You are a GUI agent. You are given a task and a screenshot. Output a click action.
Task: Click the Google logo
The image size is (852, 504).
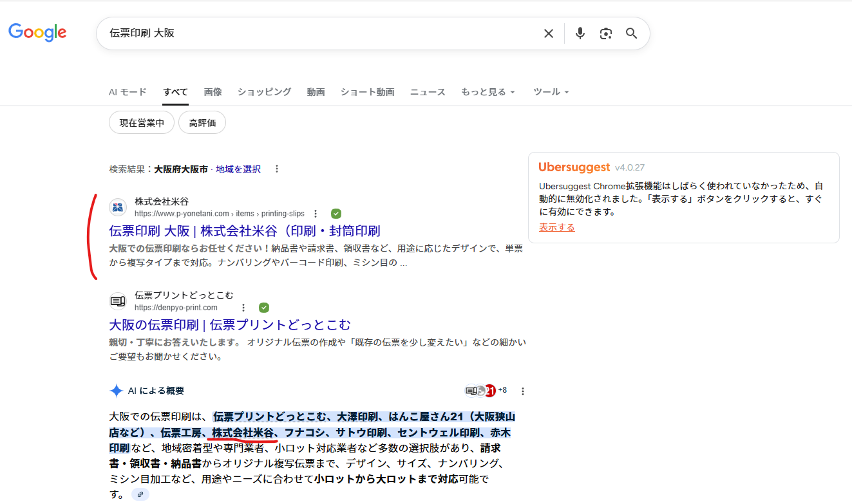pos(37,33)
